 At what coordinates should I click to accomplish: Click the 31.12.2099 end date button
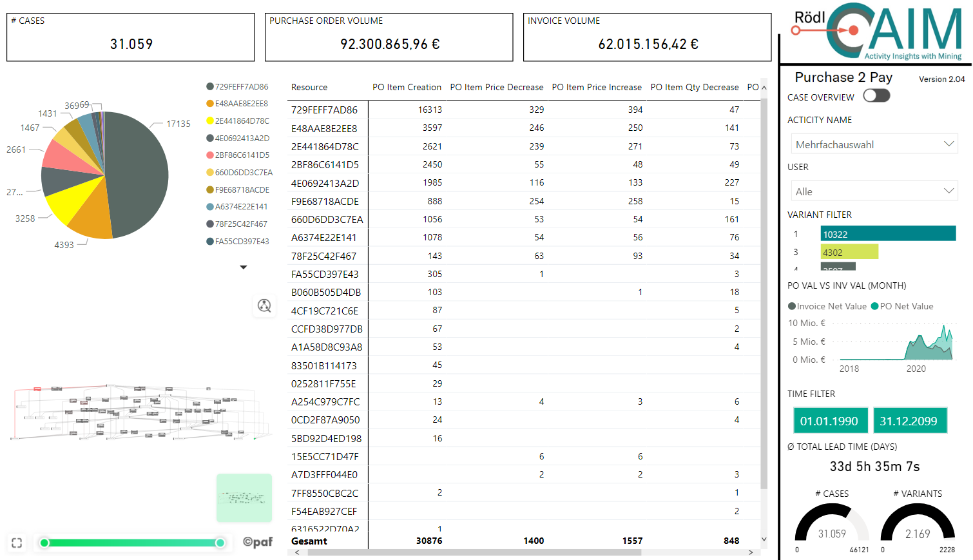click(x=910, y=420)
